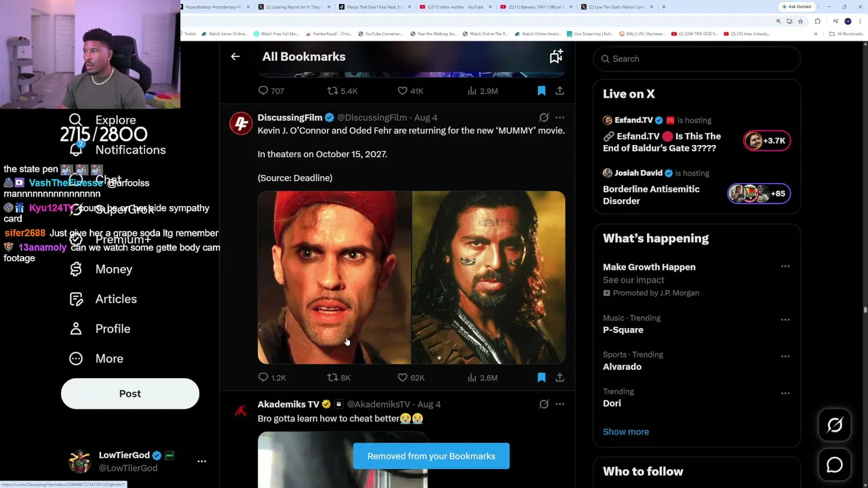
Task: Open the Akademiks TV account name link
Action: coord(288,404)
